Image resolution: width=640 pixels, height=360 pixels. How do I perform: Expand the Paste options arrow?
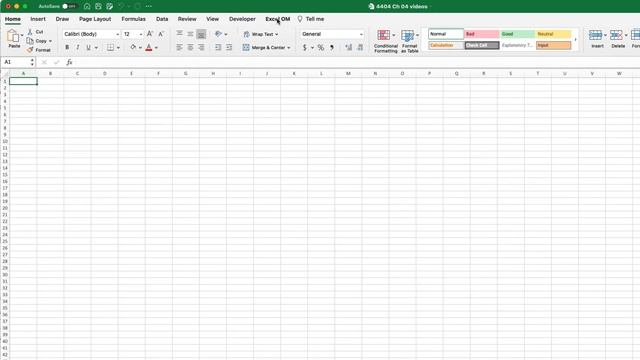point(22,35)
